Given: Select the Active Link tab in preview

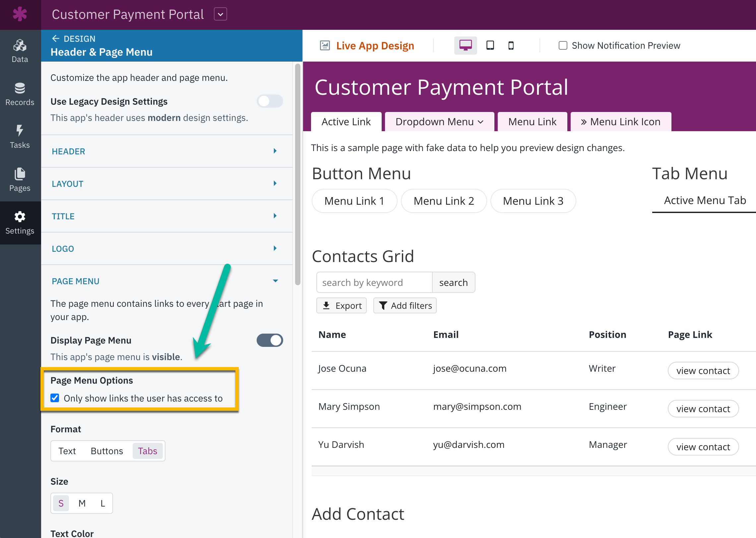Looking at the screenshot, I should (346, 122).
